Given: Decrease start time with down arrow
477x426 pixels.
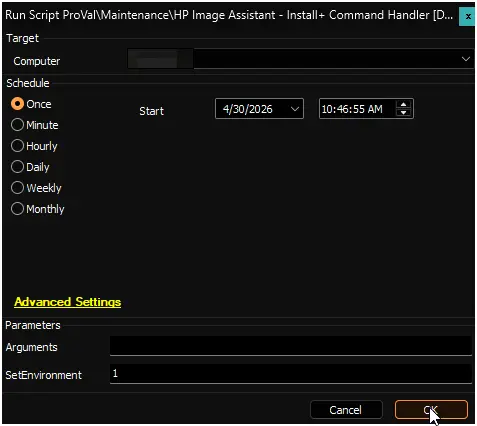Looking at the screenshot, I should pyautogui.click(x=403, y=113).
